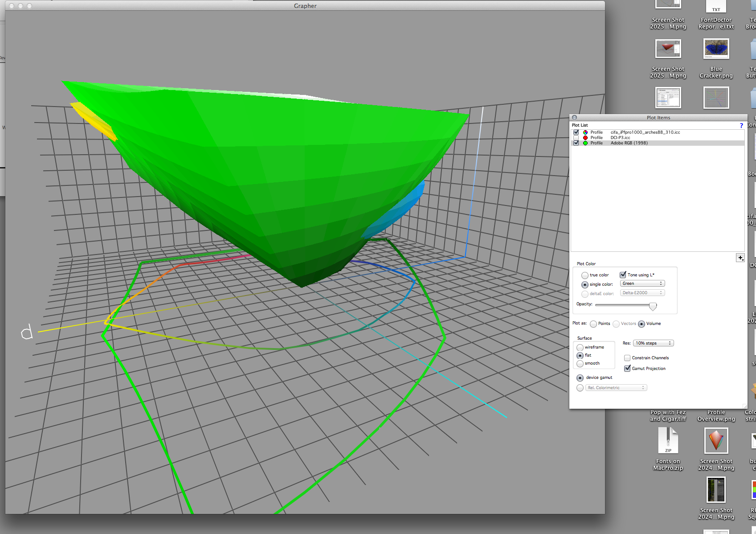Open the blue question mark help in Plot Items
Image resolution: width=756 pixels, height=534 pixels.
741,126
